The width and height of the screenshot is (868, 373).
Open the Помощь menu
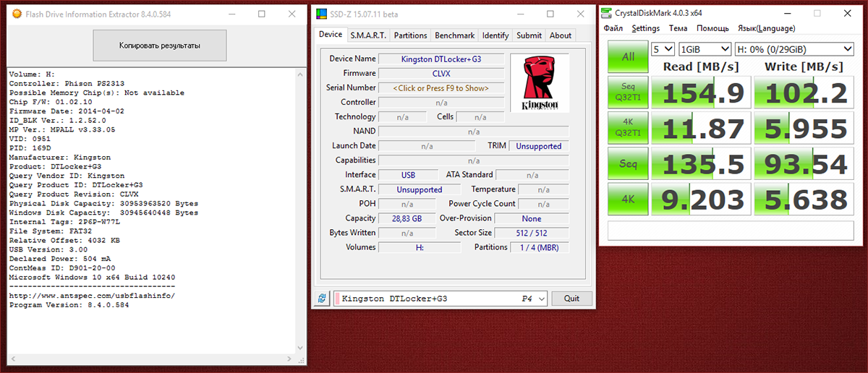(x=712, y=28)
